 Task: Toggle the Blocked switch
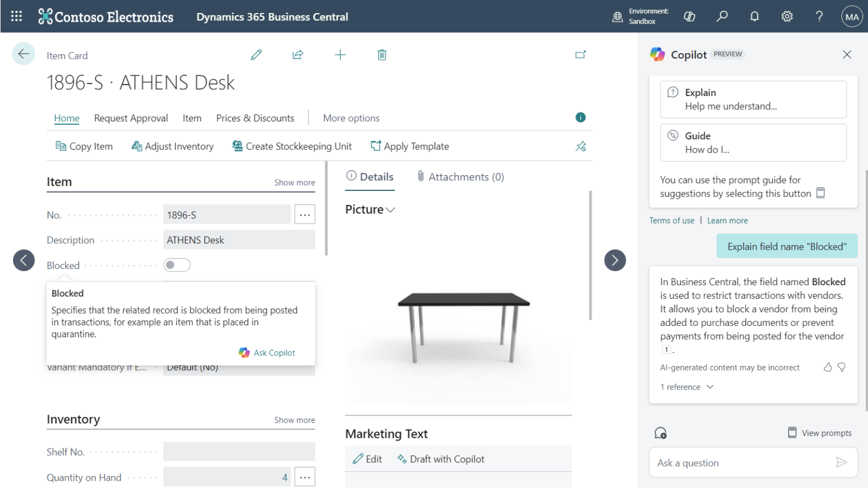tap(177, 265)
